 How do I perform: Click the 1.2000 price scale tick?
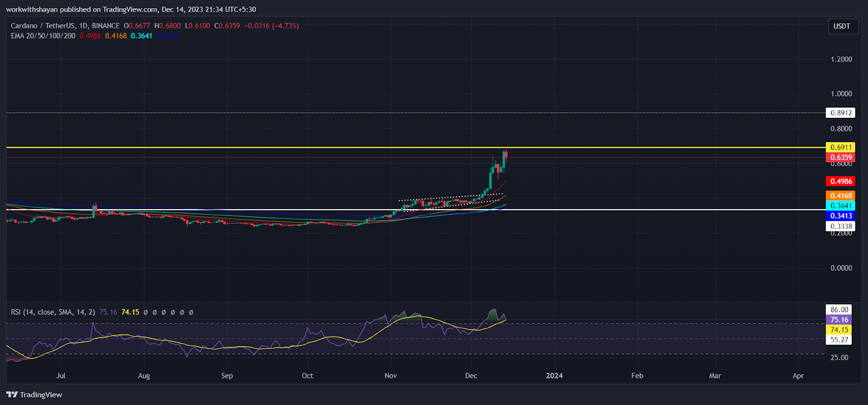tap(841, 59)
